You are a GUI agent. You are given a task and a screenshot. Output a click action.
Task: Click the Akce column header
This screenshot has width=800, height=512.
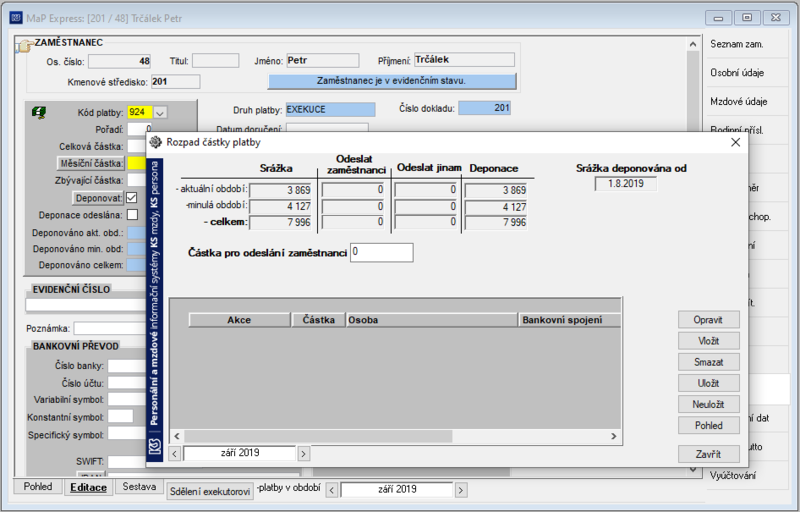[x=239, y=320]
